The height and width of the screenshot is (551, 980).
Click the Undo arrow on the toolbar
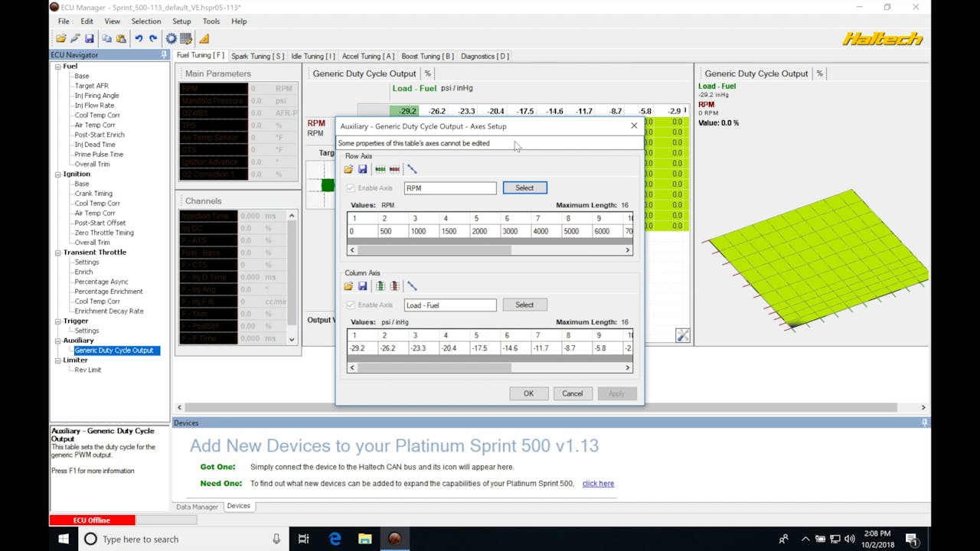point(139,37)
